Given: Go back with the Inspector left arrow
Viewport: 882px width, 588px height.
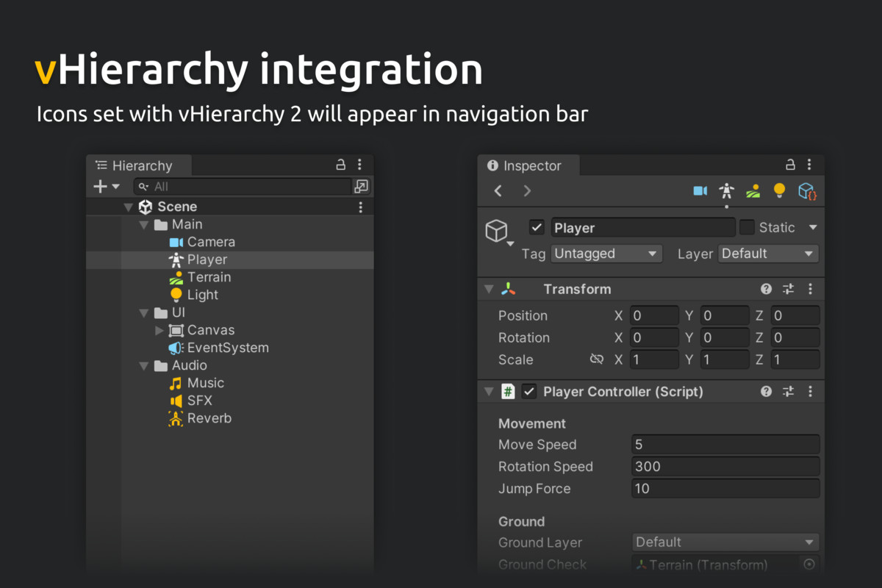Looking at the screenshot, I should click(x=498, y=191).
